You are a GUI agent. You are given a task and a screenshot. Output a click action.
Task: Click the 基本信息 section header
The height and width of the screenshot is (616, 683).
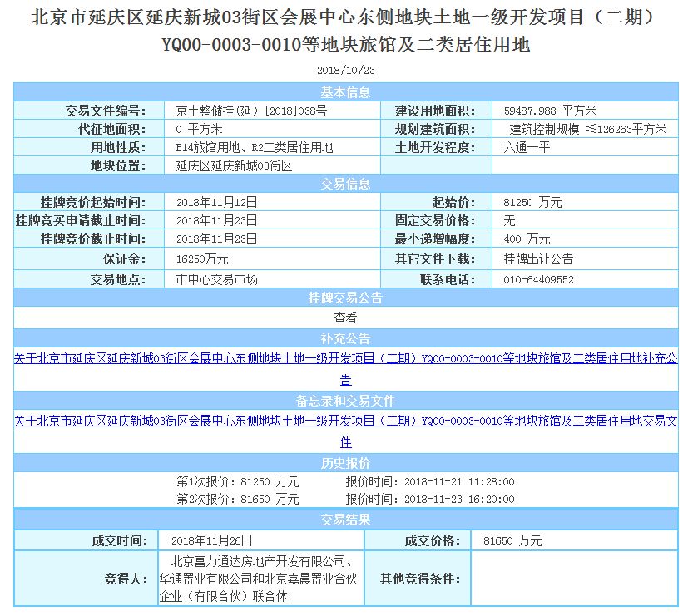[345, 92]
